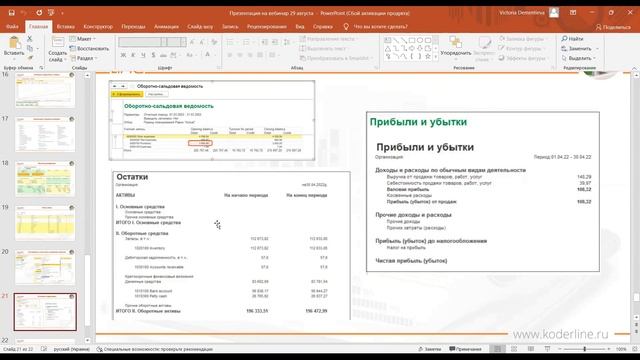The height and width of the screenshot is (360, 640).
Task: Click the Найти (Find) button
Action: [572, 39]
